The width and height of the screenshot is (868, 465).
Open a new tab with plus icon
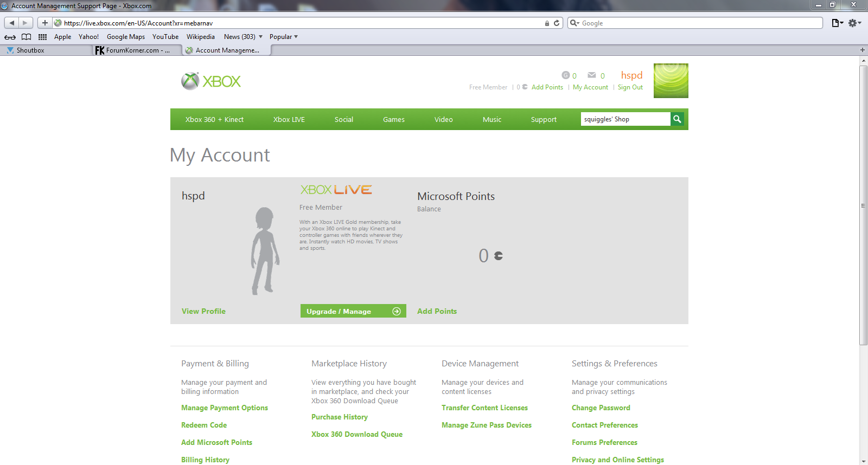coord(863,50)
